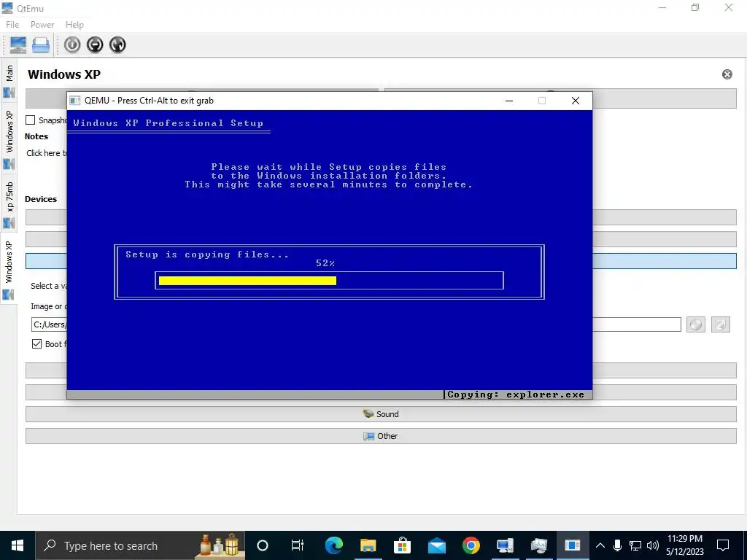Screen dimensions: 747x560
Task: Expand the Other device section
Action: 381,436
